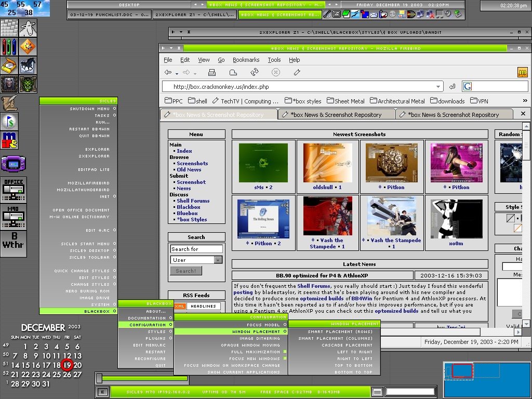
Task: Select Restart BB4Win menu entry
Action: 78,129
